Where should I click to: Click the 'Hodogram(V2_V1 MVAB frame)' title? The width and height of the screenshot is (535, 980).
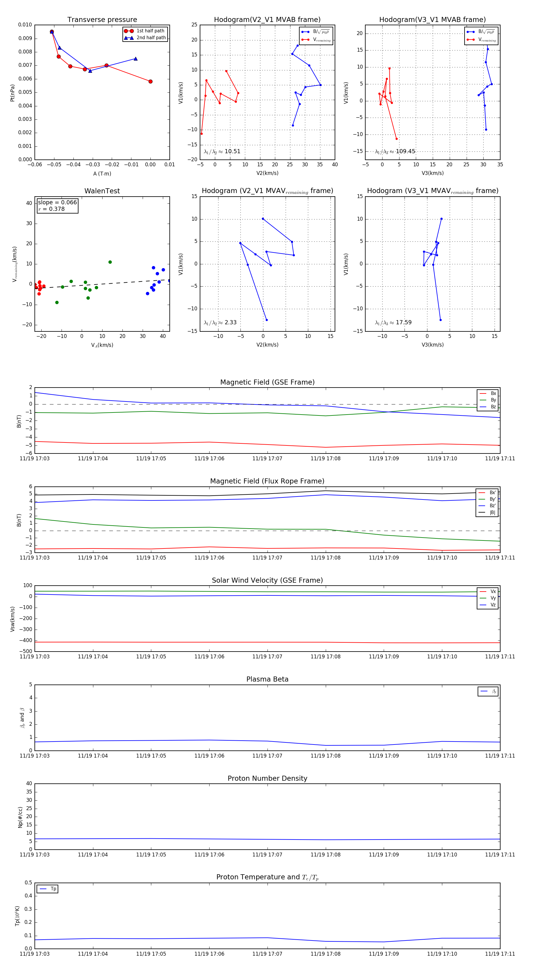point(267,20)
